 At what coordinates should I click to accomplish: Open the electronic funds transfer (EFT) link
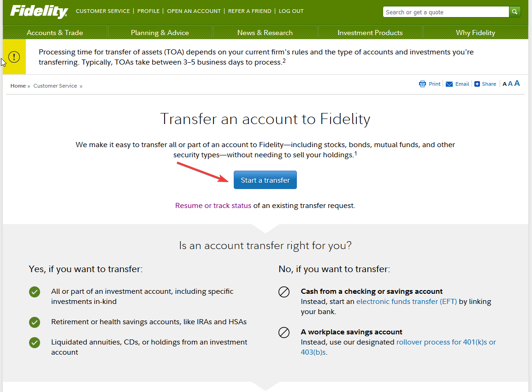tap(407, 302)
